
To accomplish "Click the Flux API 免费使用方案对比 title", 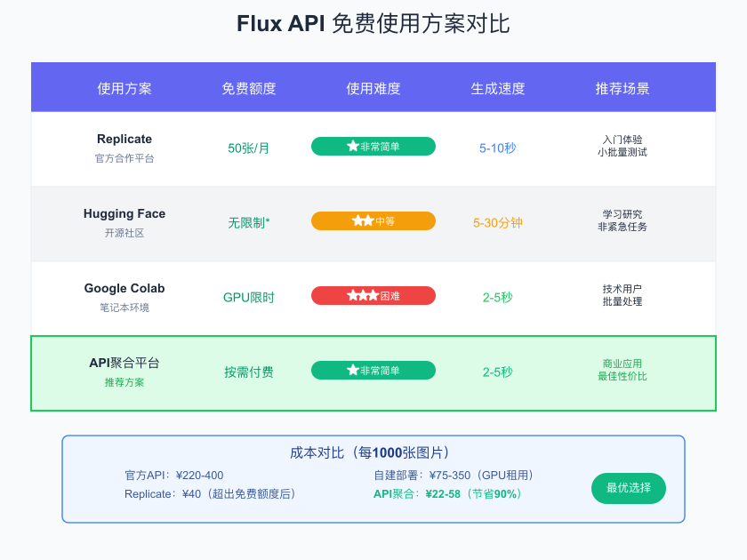I will 373,24.
